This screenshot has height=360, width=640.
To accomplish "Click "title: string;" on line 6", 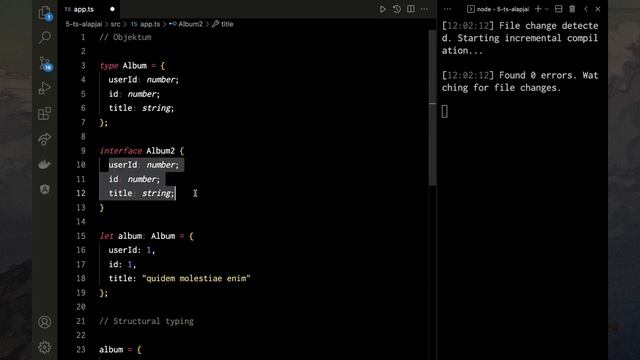I will [x=141, y=108].
